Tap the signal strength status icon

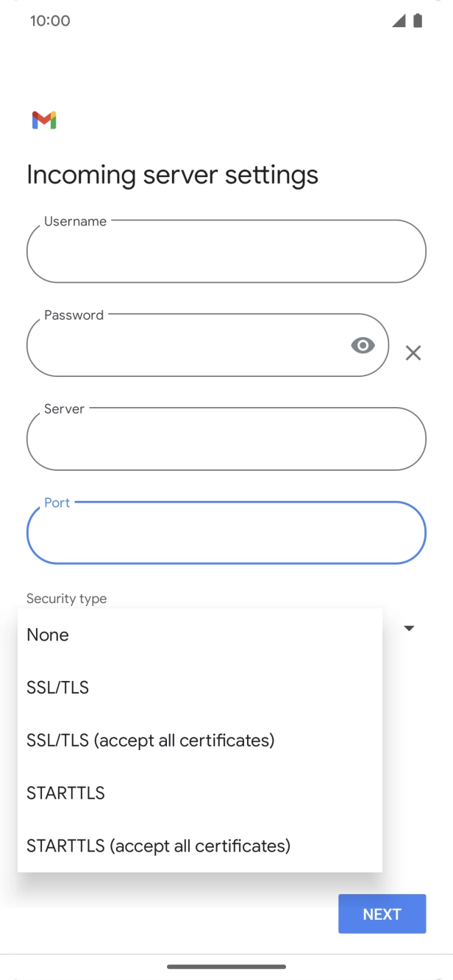[399, 21]
